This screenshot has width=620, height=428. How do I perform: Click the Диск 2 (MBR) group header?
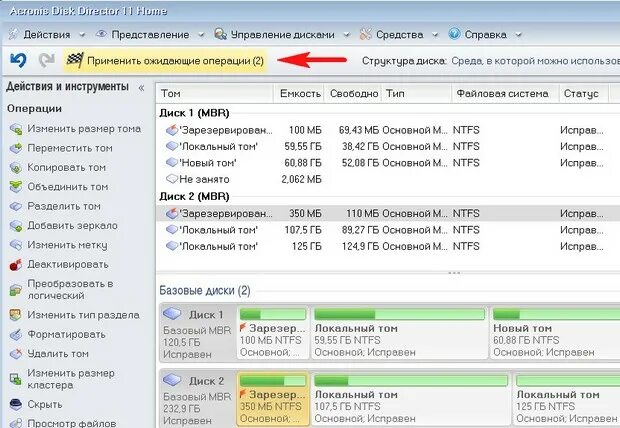(195, 197)
